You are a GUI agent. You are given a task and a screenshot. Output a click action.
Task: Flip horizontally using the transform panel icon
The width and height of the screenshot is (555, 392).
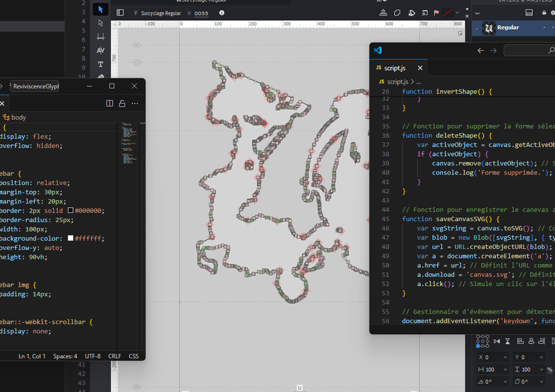pyautogui.click(x=497, y=341)
